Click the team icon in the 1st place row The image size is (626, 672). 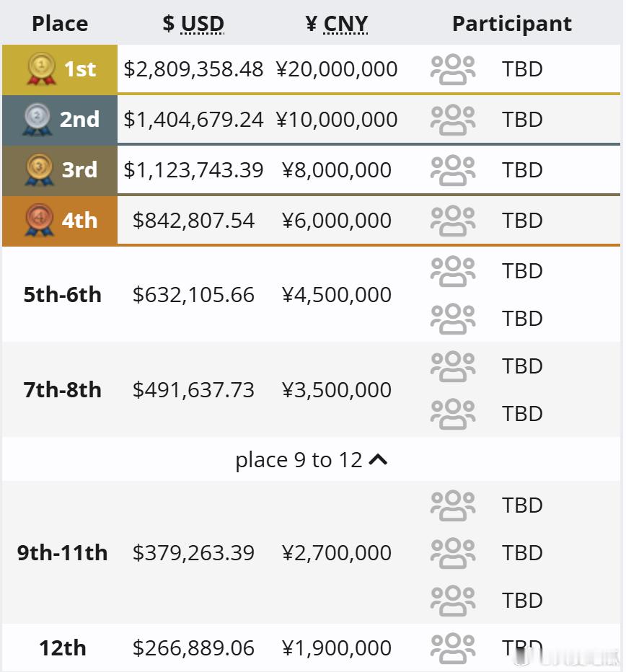tap(453, 69)
